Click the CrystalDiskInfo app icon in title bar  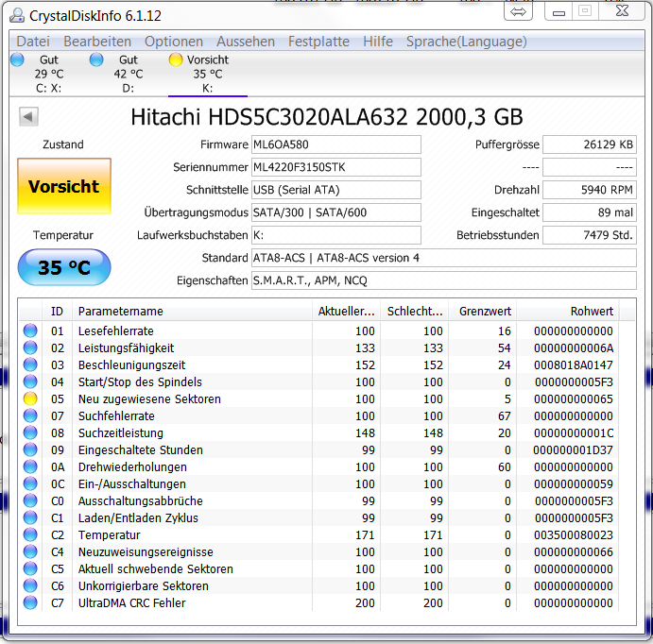pyautogui.click(x=17, y=15)
